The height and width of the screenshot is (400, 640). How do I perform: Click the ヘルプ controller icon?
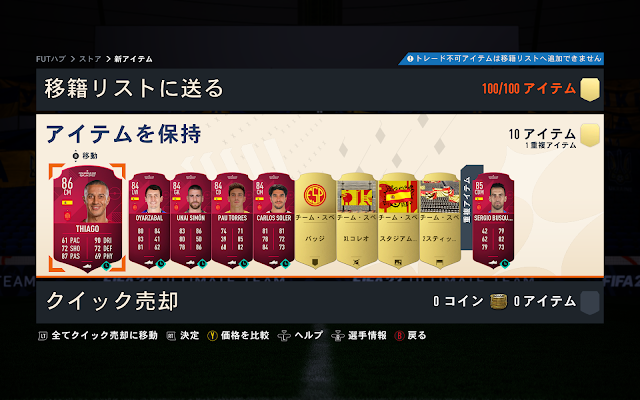(284, 336)
